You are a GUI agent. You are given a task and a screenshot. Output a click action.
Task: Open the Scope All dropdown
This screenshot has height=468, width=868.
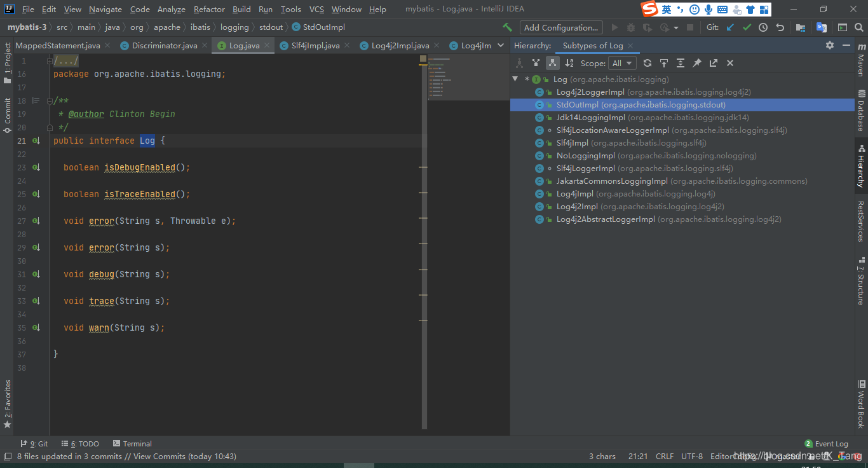pos(622,63)
